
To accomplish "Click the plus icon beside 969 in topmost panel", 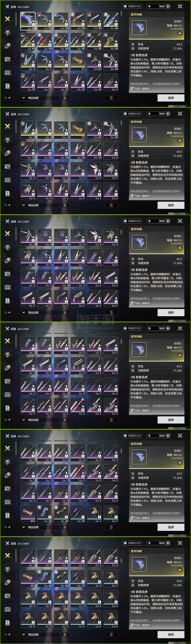I will [x=168, y=6].
